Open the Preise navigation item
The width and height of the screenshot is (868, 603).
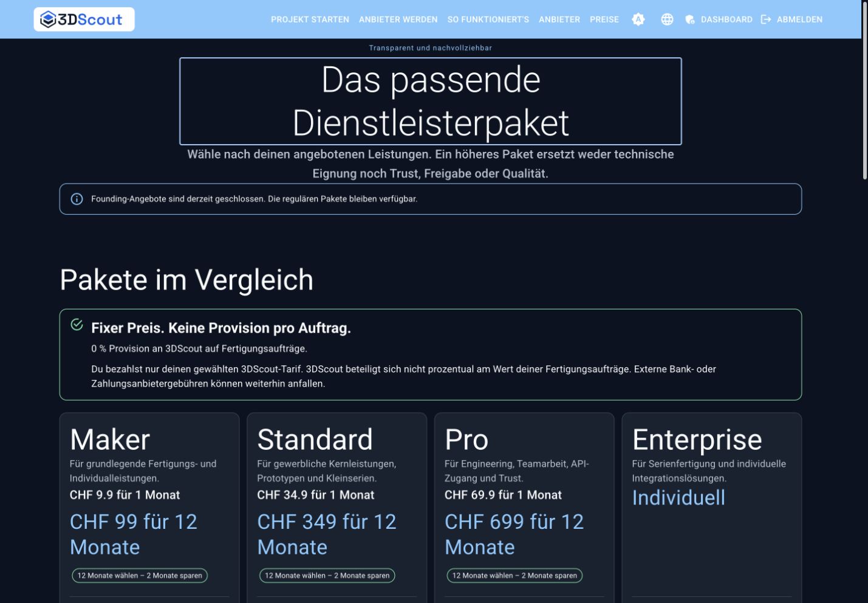tap(604, 19)
